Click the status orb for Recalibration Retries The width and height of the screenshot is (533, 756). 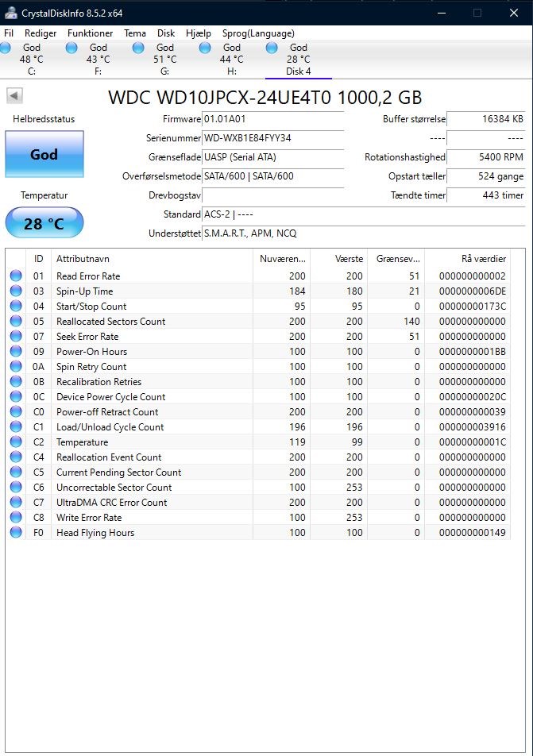[16, 381]
